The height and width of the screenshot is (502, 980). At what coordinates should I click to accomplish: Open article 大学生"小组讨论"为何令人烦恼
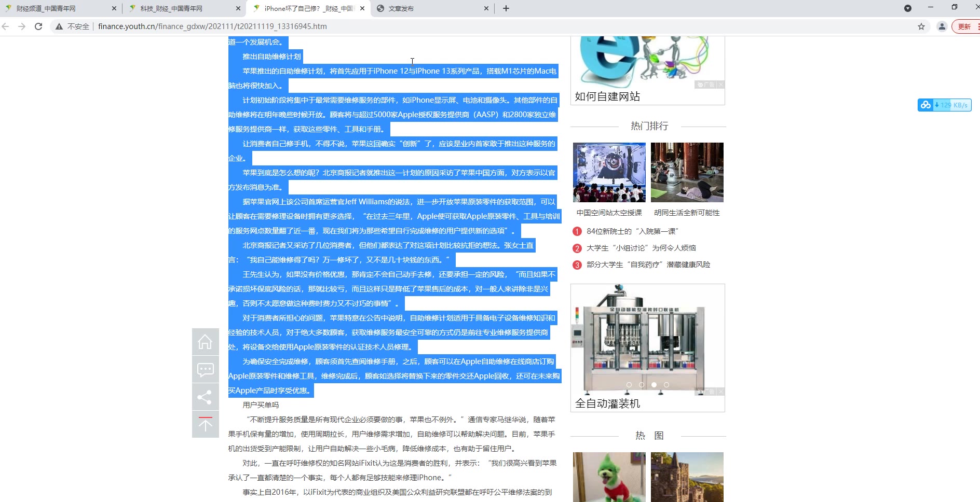(641, 248)
